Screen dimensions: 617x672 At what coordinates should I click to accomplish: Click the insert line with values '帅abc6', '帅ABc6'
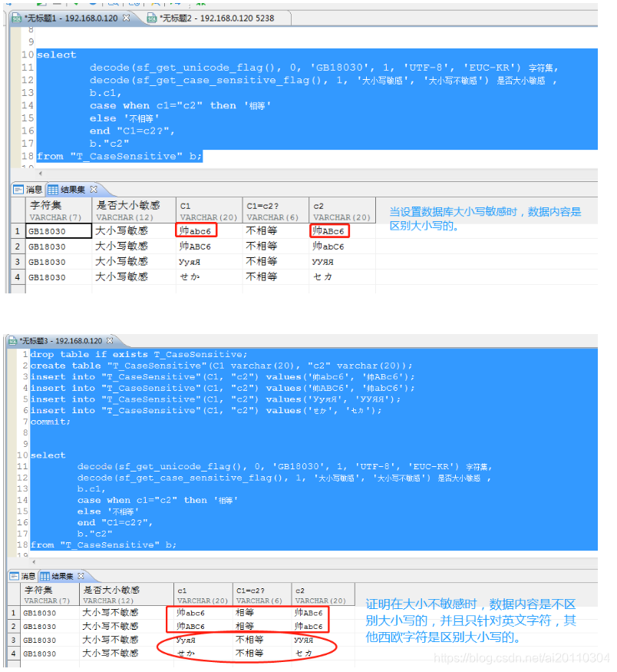point(223,377)
